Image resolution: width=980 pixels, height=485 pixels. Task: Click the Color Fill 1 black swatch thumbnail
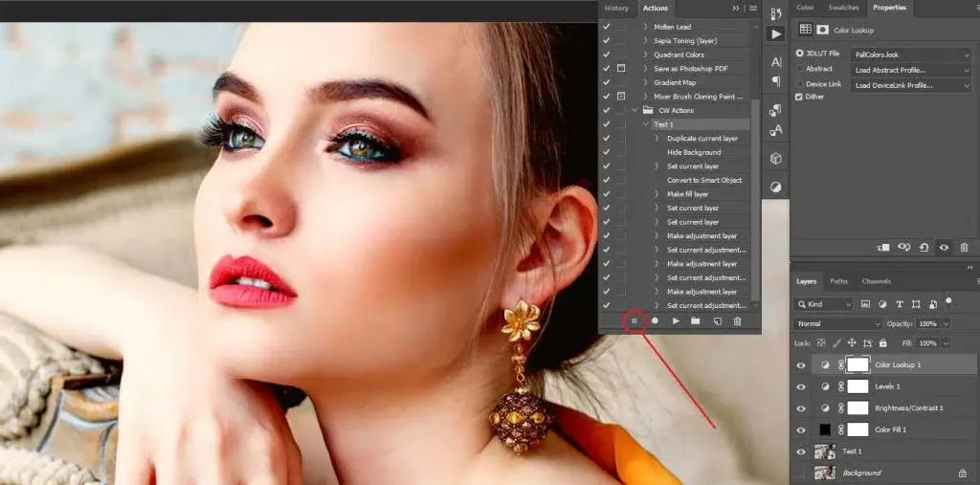(825, 430)
